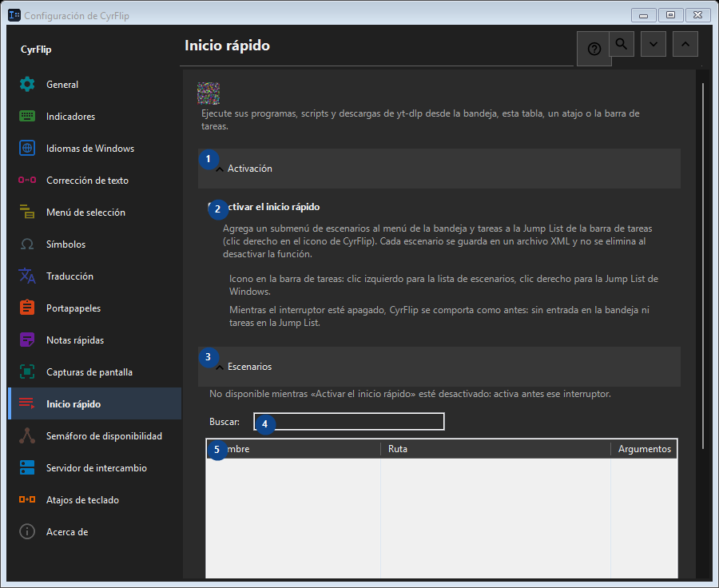This screenshot has height=588, width=719.
Task: Select the Servidor de intercambio icon
Action: pos(27,468)
